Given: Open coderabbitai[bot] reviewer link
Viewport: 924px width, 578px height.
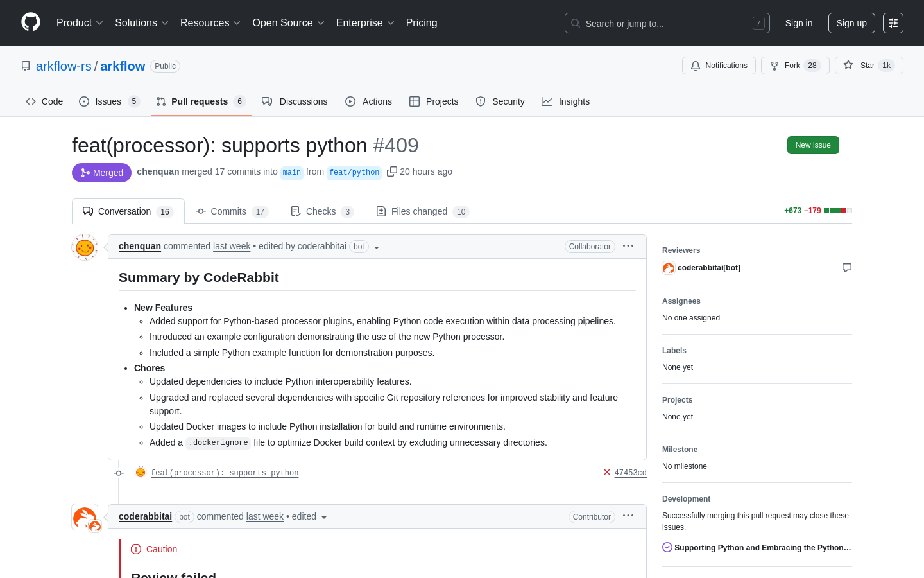Looking at the screenshot, I should [709, 268].
